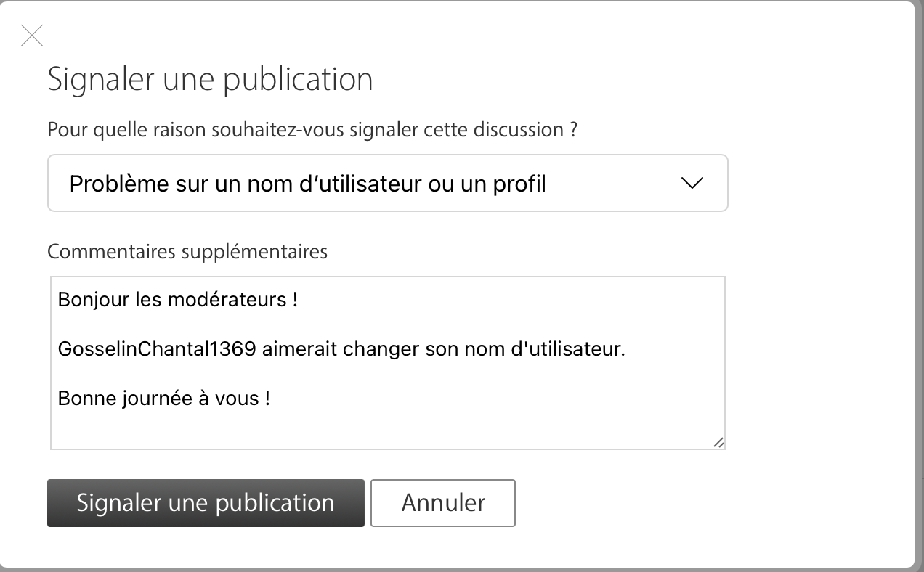Click the "Pour quelle raison" question label

point(312,130)
